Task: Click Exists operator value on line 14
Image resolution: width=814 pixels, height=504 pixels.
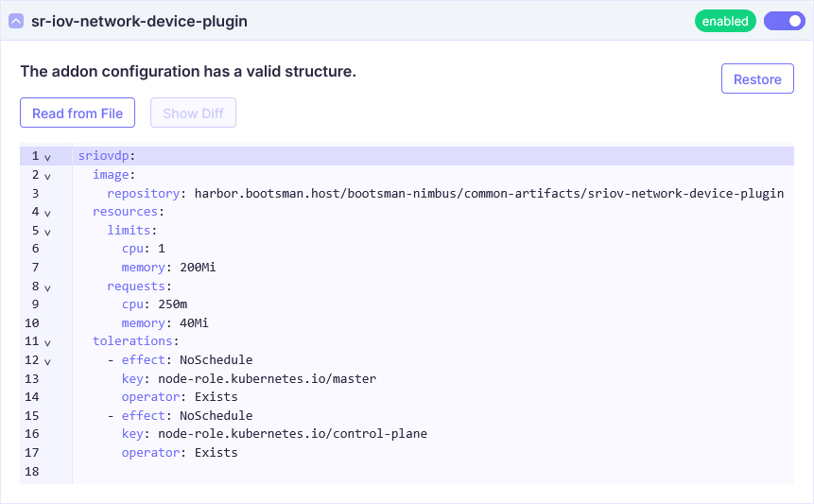Action: [216, 396]
